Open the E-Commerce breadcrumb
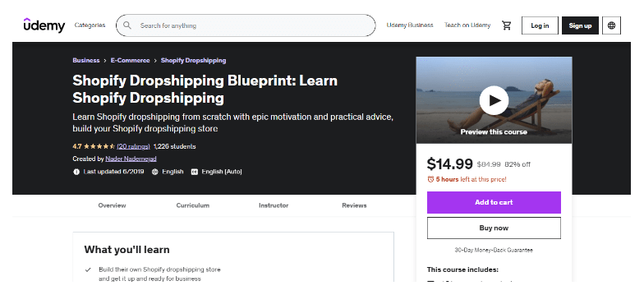 point(130,61)
